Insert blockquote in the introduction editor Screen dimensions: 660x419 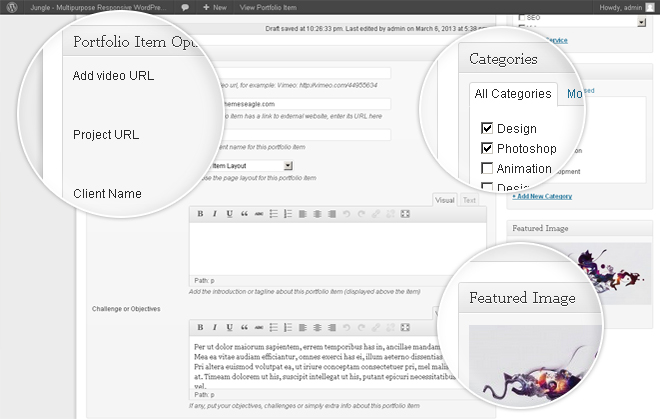click(x=244, y=214)
